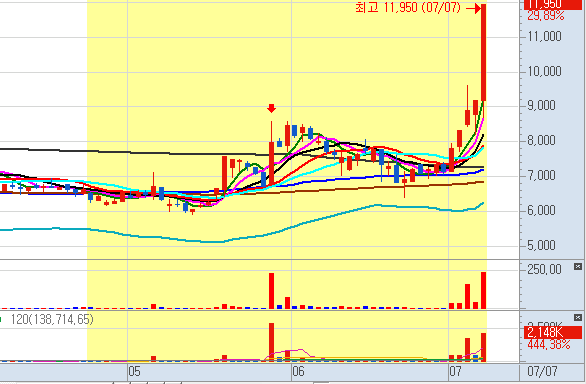Click the 250,00 volume axis label
Viewport: 586px width, 384px height.
[x=544, y=269]
